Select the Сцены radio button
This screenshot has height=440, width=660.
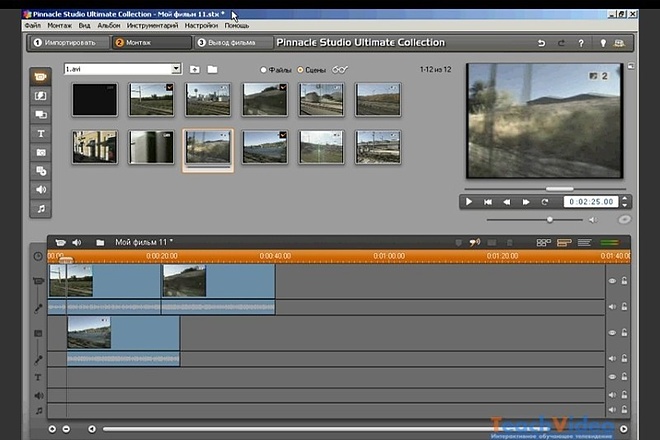click(x=300, y=70)
